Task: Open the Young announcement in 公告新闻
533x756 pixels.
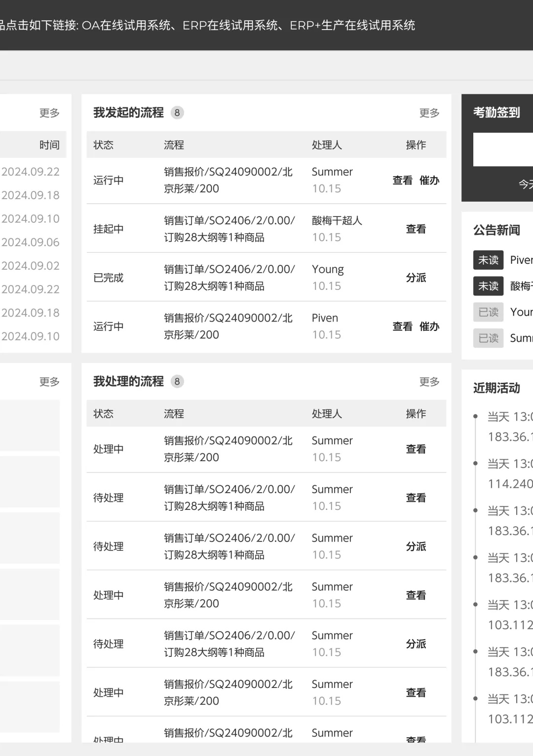Action: coord(521,312)
